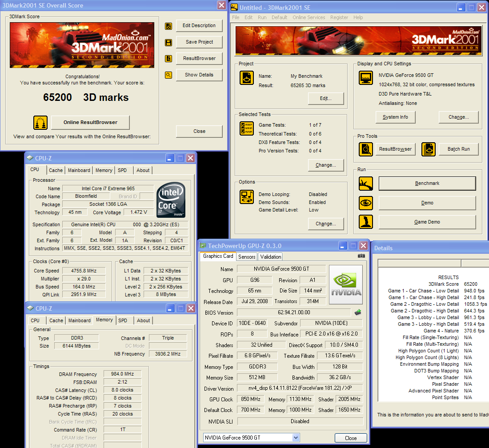The height and width of the screenshot is (448, 489).
Task: Minimize the TechPowerUp GPU-Z window
Action: pyautogui.click(x=343, y=246)
